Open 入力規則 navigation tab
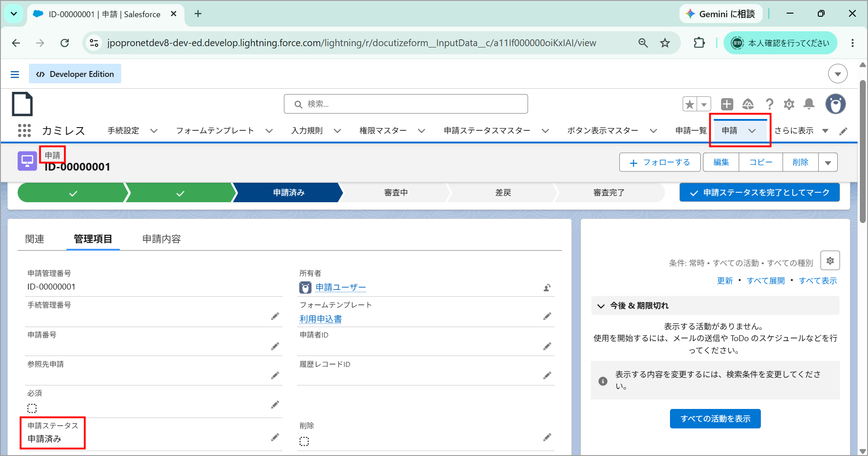This screenshot has height=456, width=868. (307, 131)
